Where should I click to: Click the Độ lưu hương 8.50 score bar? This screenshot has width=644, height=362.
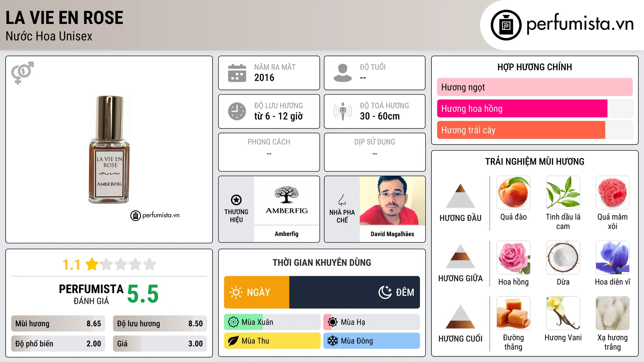[160, 324]
